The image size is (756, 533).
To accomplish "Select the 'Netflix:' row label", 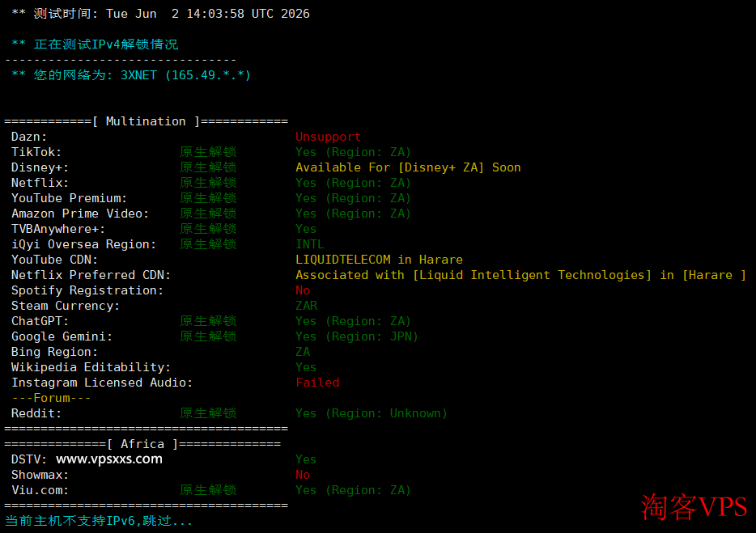I will tap(40, 183).
